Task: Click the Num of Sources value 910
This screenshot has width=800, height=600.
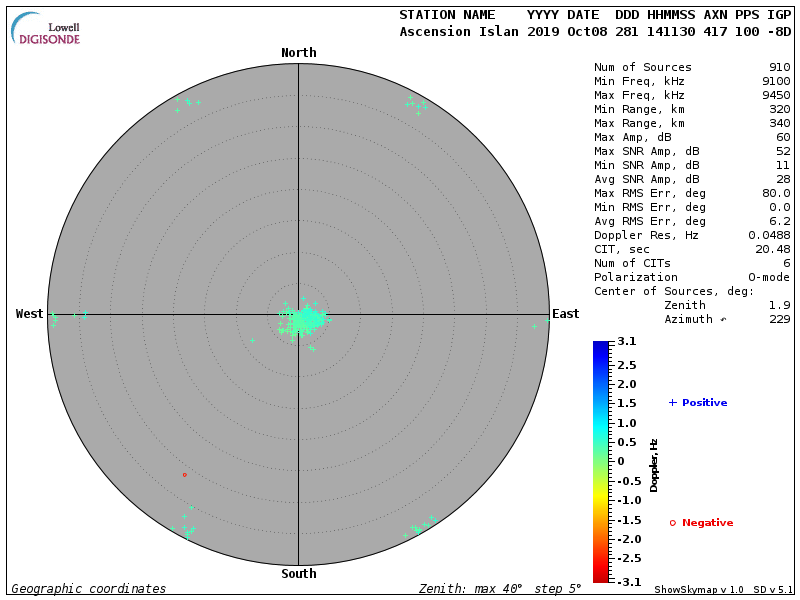Action: 779,68
